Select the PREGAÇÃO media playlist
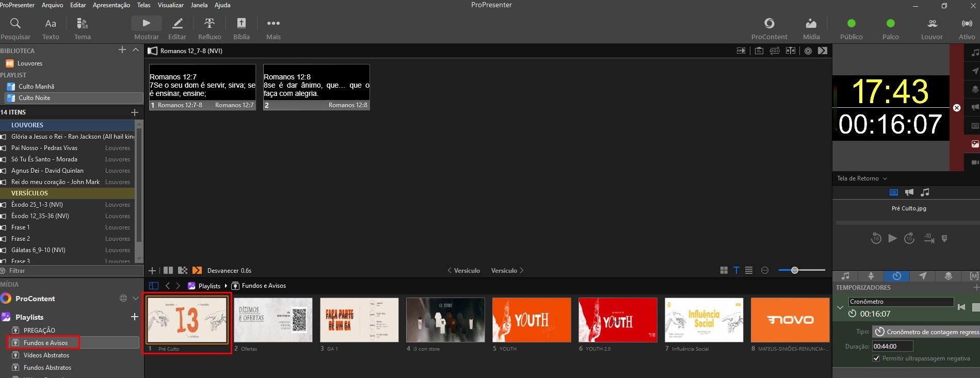The height and width of the screenshot is (378, 980). tap(39, 330)
